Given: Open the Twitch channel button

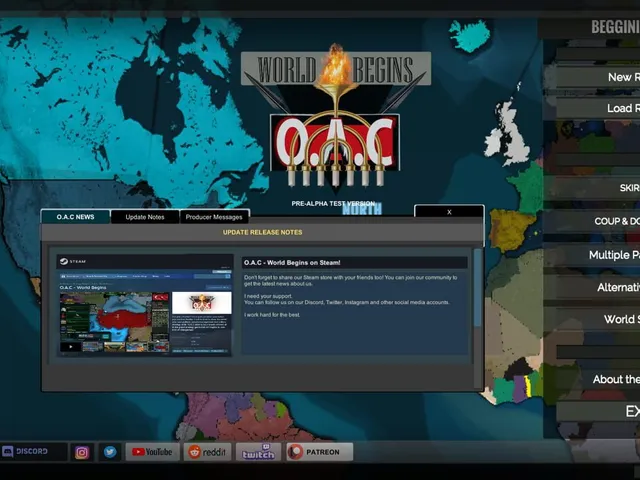Looking at the screenshot, I should pyautogui.click(x=258, y=452).
